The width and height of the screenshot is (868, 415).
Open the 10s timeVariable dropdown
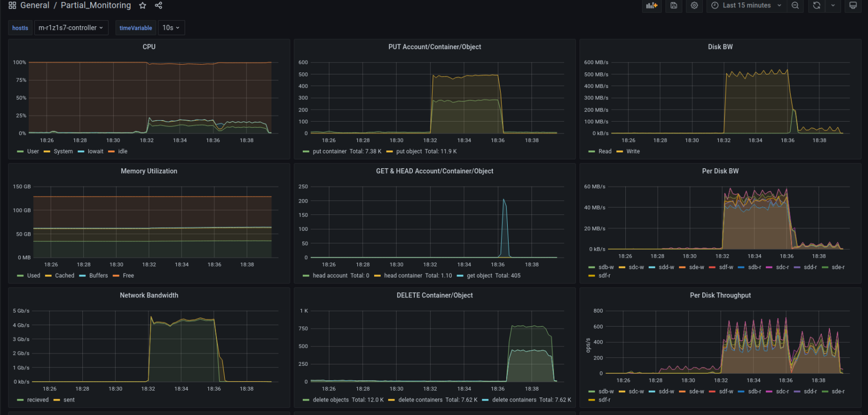[171, 28]
